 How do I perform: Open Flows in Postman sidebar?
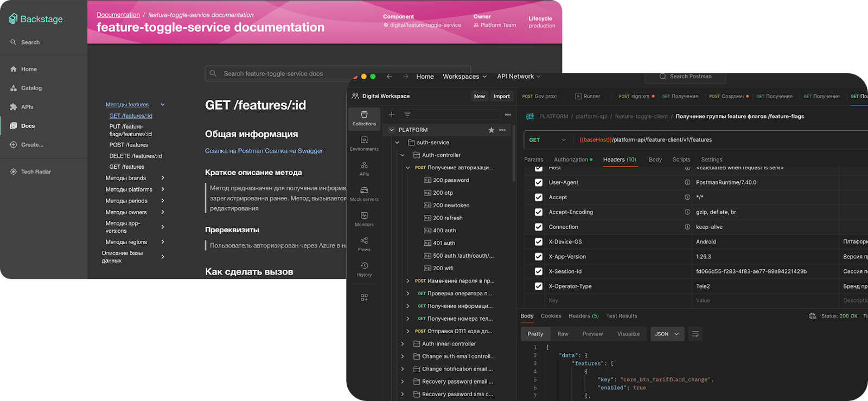click(364, 244)
